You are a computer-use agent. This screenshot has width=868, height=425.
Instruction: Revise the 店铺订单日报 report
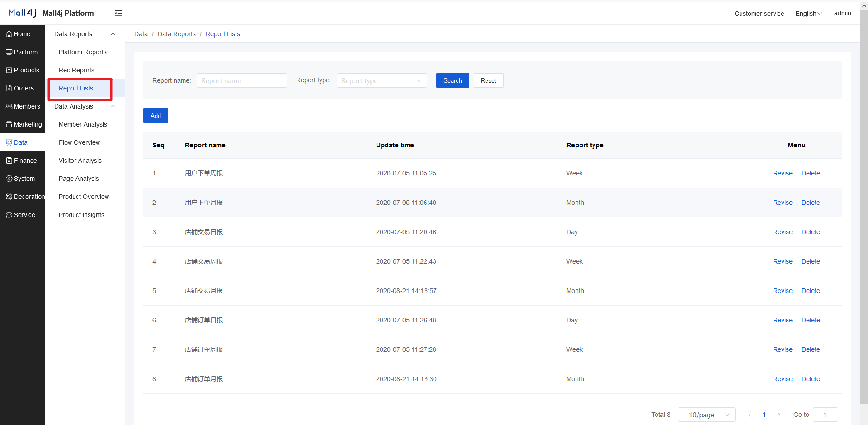click(x=783, y=320)
